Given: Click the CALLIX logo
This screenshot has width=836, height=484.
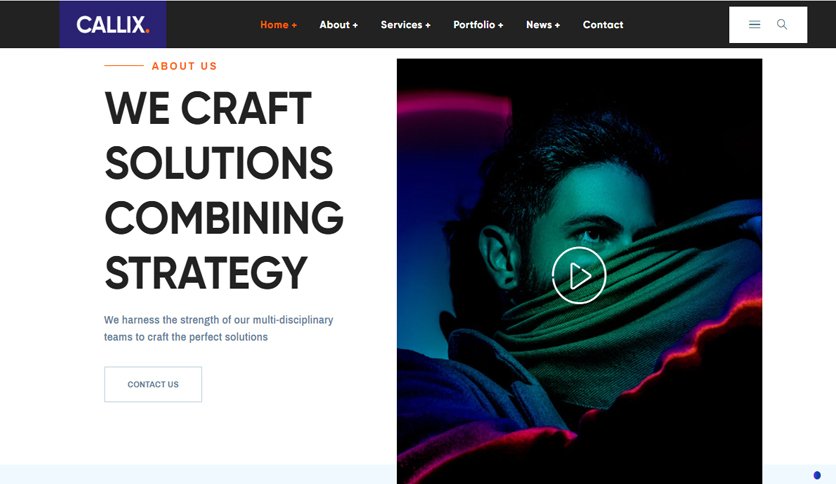Looking at the screenshot, I should [x=112, y=25].
